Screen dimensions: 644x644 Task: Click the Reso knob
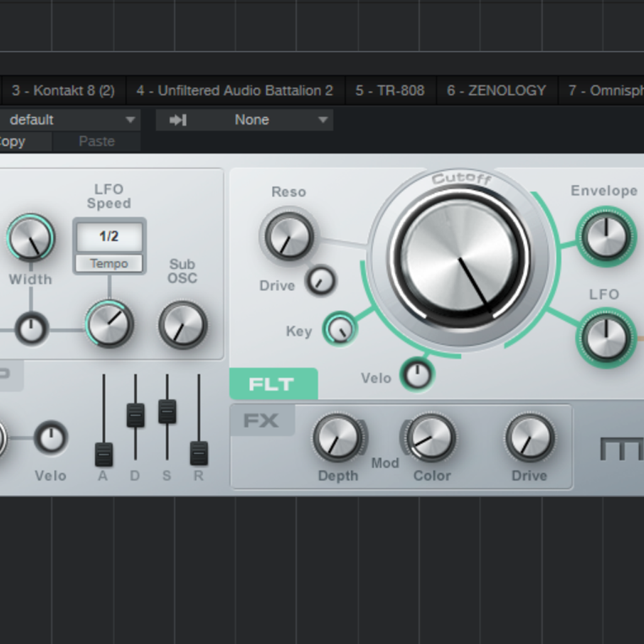(289, 236)
